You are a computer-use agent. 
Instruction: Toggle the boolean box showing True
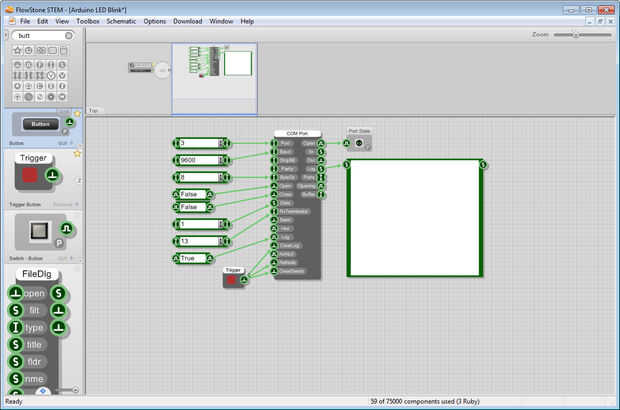193,259
